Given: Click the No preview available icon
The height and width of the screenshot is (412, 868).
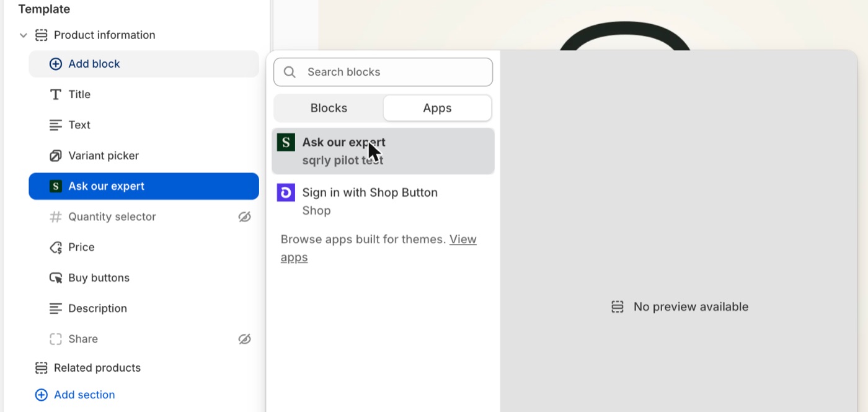Looking at the screenshot, I should click(618, 307).
